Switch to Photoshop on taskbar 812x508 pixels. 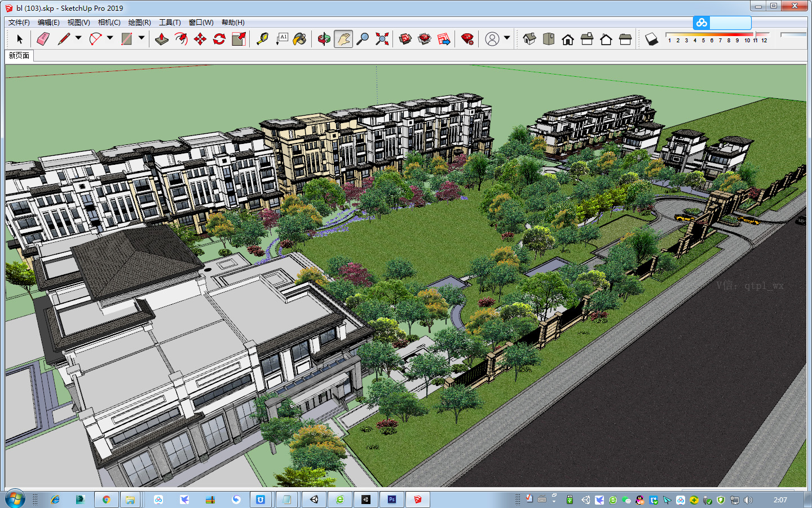point(392,500)
